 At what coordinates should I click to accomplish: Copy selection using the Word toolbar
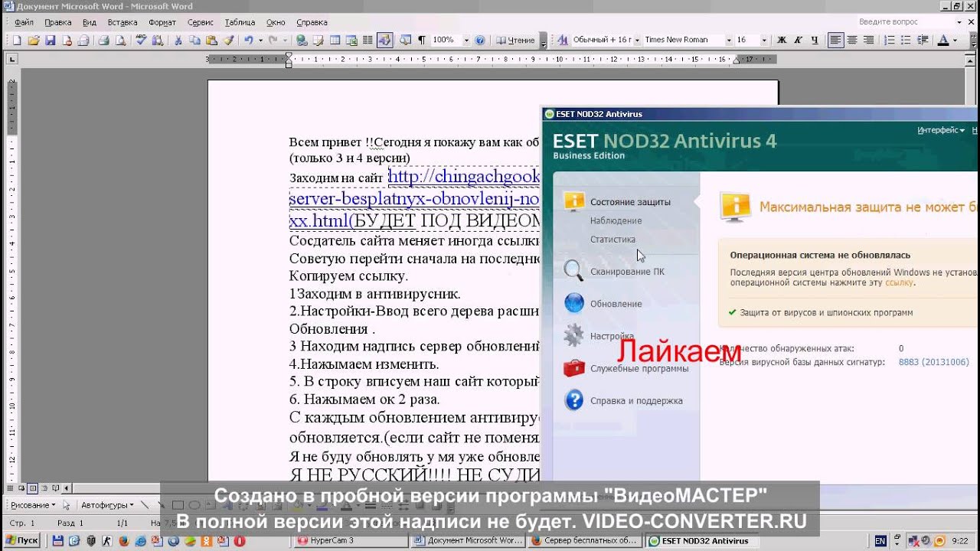(x=194, y=40)
